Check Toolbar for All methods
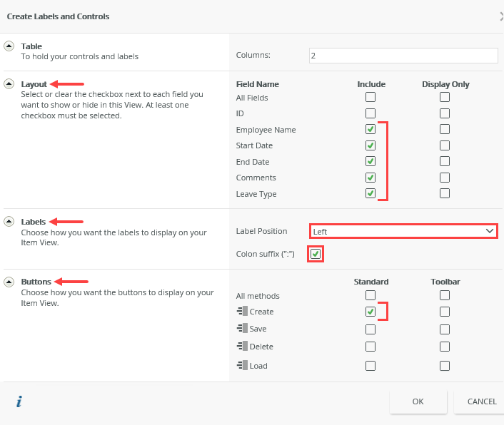The height and width of the screenshot is (425, 504). pyautogui.click(x=445, y=295)
